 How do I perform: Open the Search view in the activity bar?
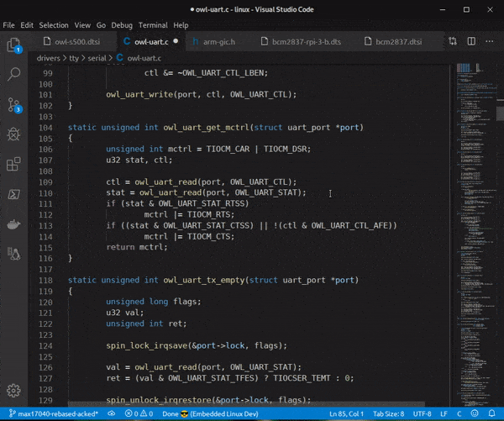pyautogui.click(x=13, y=74)
